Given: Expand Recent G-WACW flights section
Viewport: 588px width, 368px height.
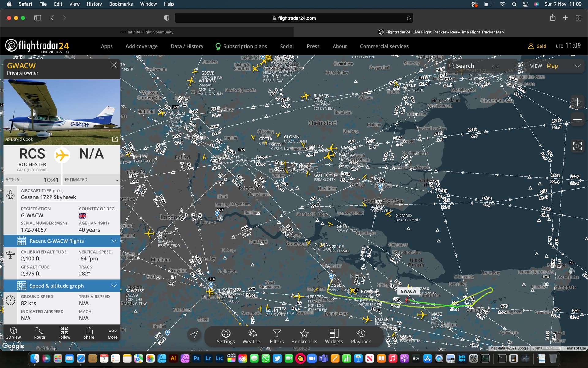Looking at the screenshot, I should (x=62, y=241).
